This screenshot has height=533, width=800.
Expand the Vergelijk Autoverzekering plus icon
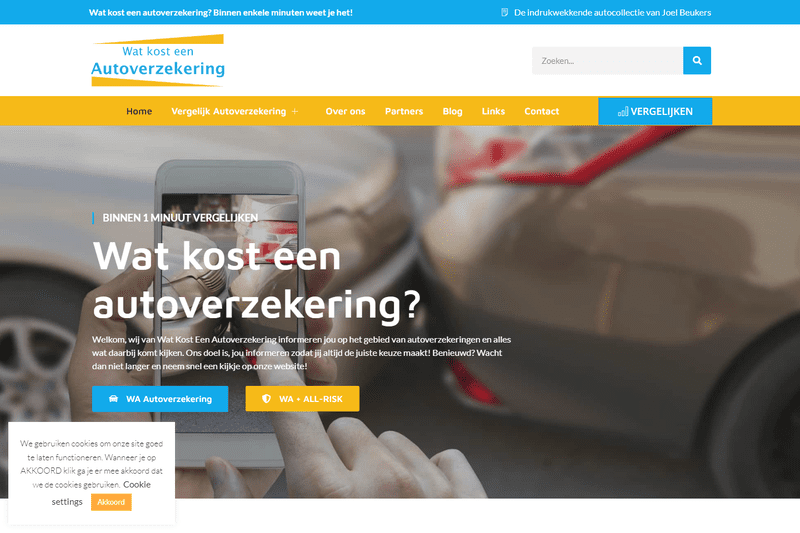click(x=295, y=111)
